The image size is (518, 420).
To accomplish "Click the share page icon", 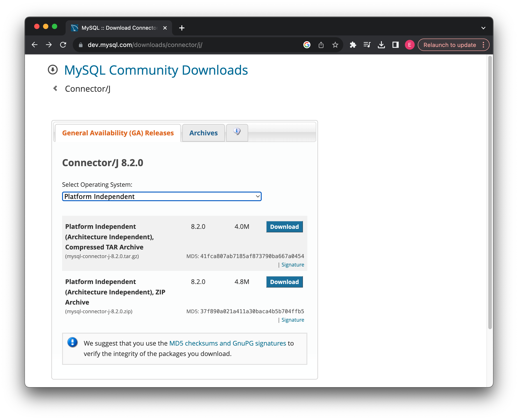I will point(321,45).
